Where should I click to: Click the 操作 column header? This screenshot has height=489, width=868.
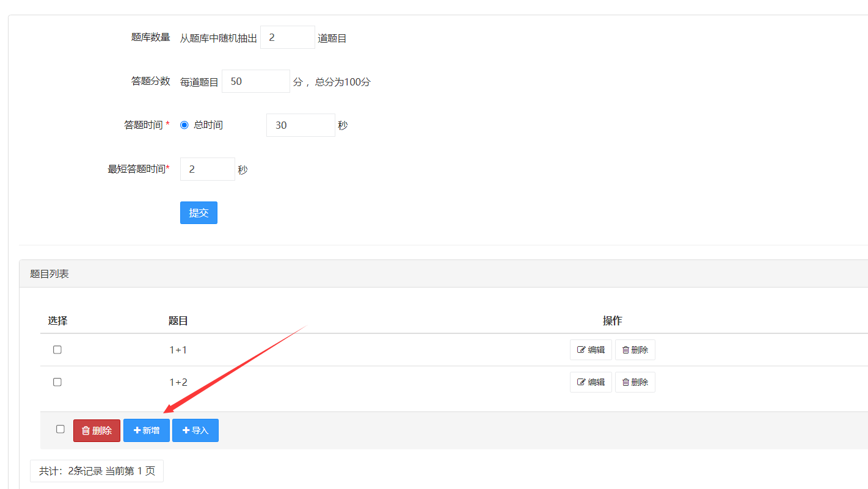[x=613, y=321]
